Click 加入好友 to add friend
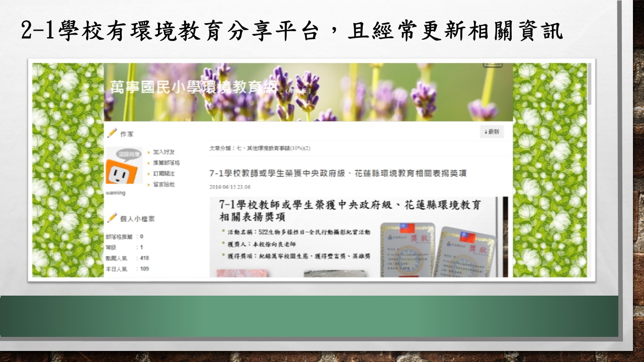The image size is (644, 362). pyautogui.click(x=164, y=152)
